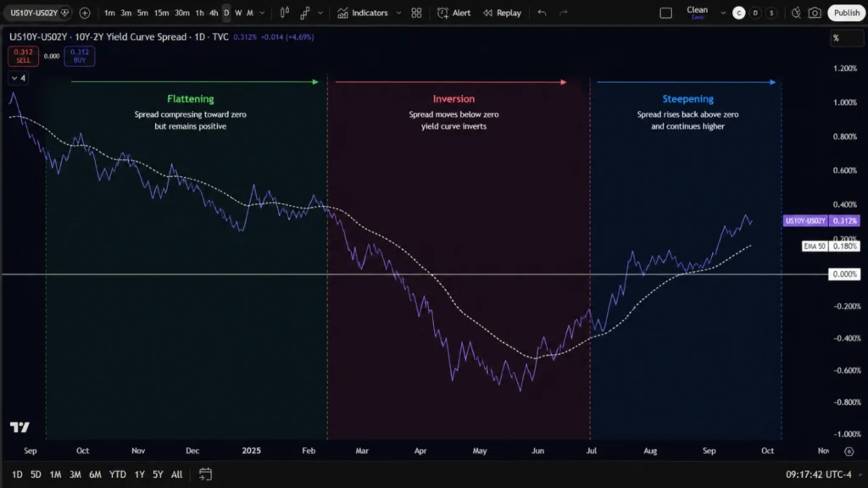Open the candlestick chart type selector
The width and height of the screenshot is (868, 488).
[285, 13]
